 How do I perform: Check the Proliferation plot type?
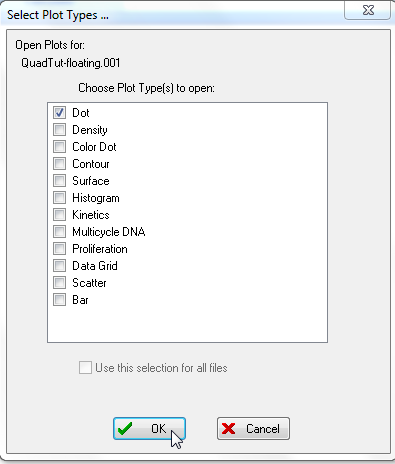coord(59,249)
